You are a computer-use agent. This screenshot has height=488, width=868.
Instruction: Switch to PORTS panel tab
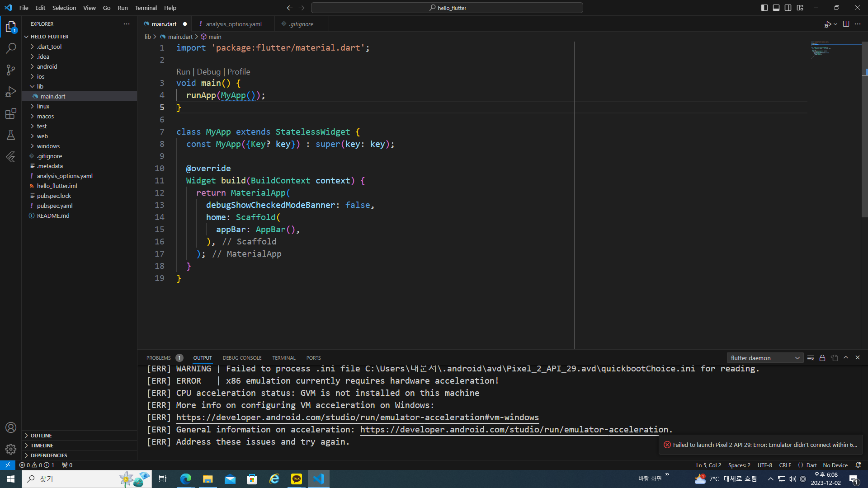click(313, 358)
